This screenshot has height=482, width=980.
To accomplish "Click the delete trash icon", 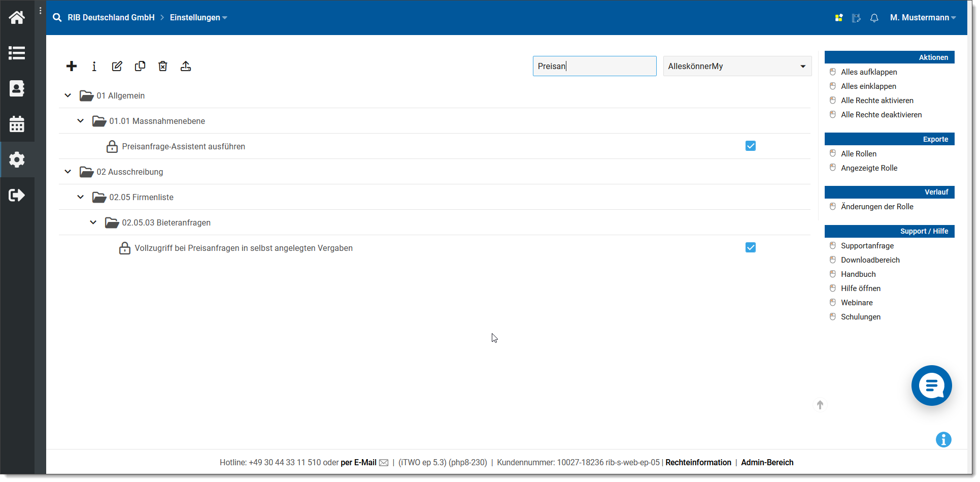I will [x=163, y=66].
